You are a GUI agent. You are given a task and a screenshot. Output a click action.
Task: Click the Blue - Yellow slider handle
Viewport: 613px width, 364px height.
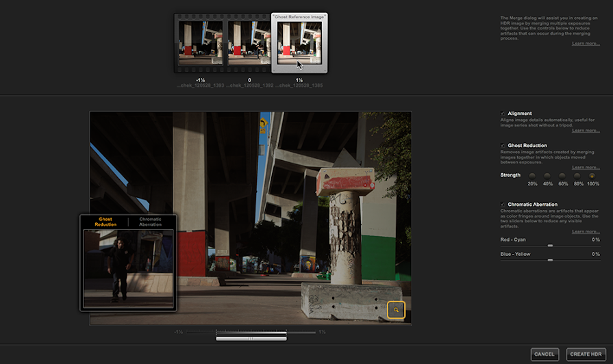550,259
